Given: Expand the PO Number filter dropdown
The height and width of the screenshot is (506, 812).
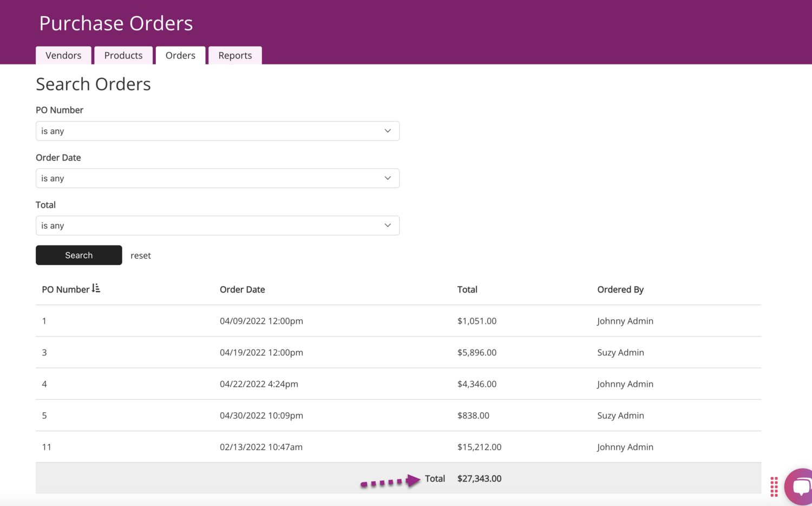Looking at the screenshot, I should tap(217, 131).
